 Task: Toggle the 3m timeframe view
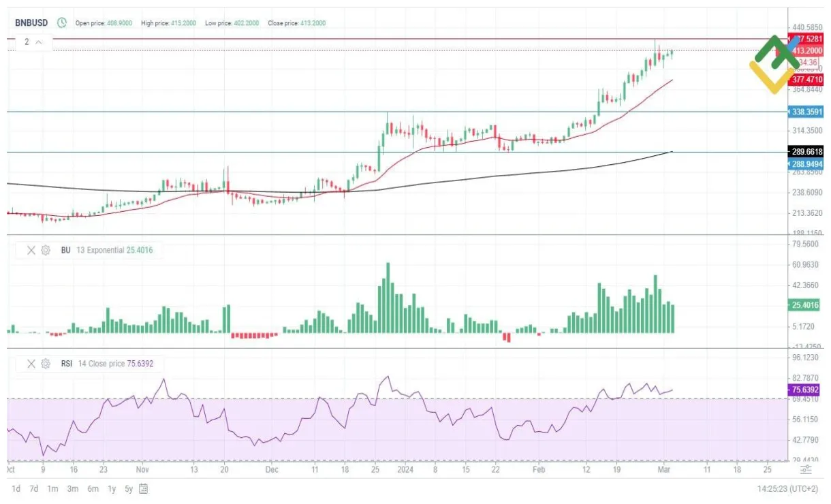[73, 488]
